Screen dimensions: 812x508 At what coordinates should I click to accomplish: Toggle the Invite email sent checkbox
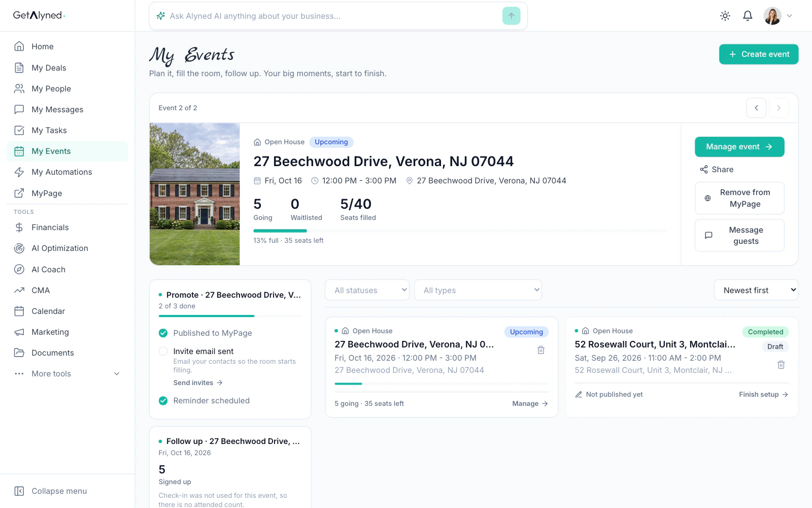tap(163, 351)
